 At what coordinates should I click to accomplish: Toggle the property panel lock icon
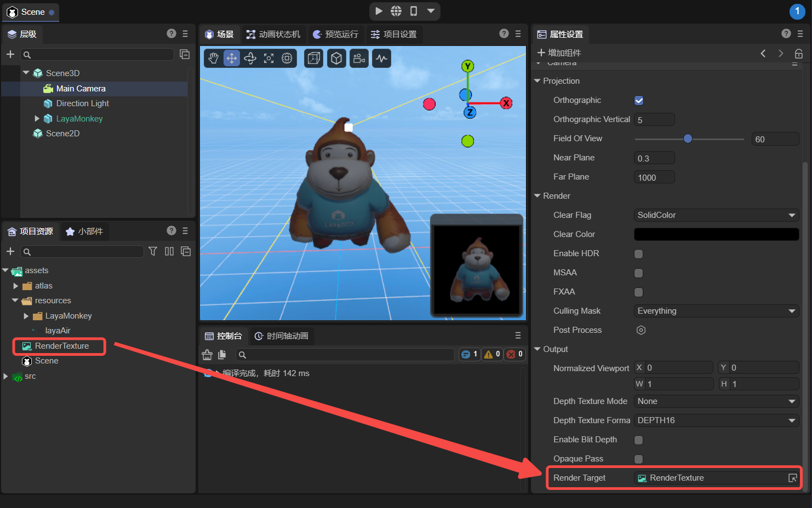pos(799,53)
